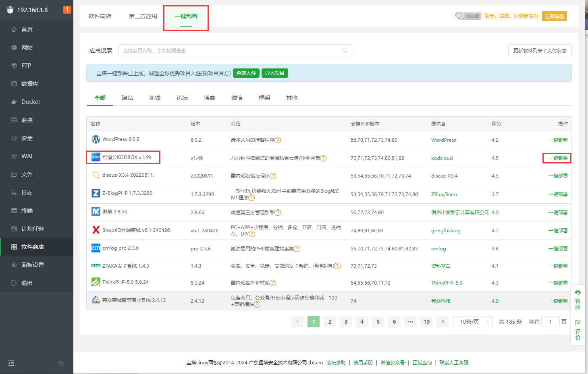The image size is (588, 374).
Task: Click the ZFAKA发卡系统 1.4.3 name
Action: pos(126,266)
